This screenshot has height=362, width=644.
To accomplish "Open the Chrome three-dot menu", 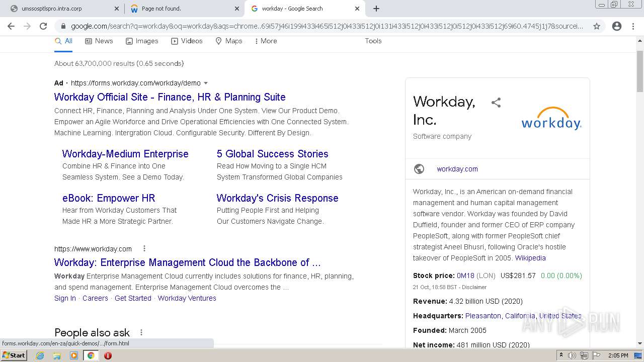I will pyautogui.click(x=633, y=26).
